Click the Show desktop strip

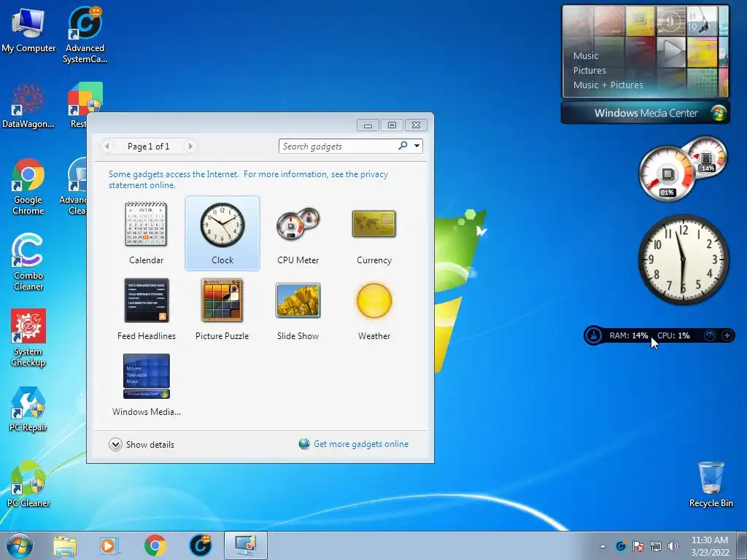point(742,545)
